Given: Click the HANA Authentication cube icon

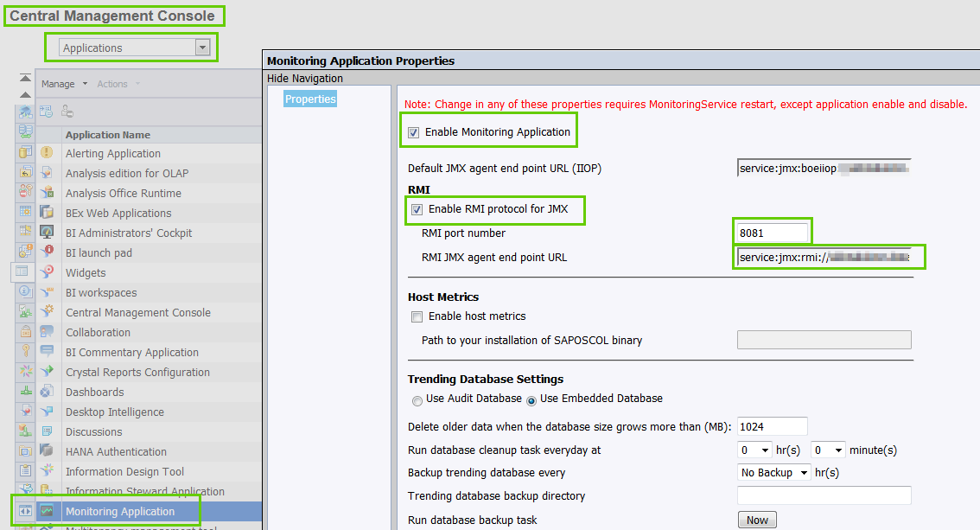Looking at the screenshot, I should click(47, 450).
